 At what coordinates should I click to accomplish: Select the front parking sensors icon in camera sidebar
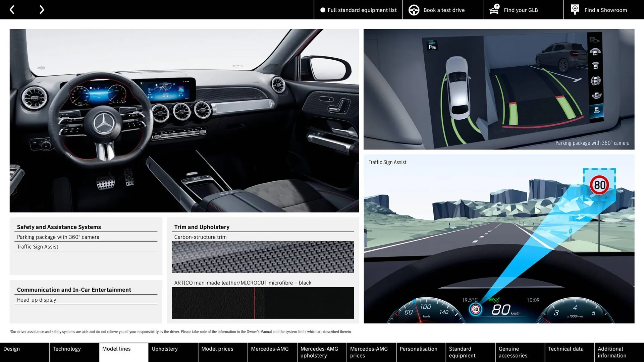[x=595, y=52]
